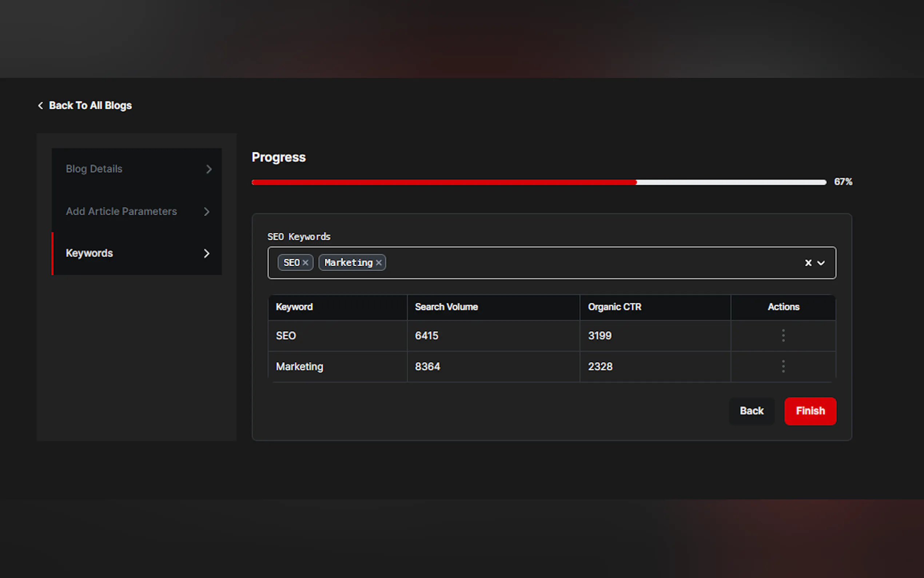The image size is (924, 578).
Task: Click chevron next to Blog Details
Action: tap(208, 169)
